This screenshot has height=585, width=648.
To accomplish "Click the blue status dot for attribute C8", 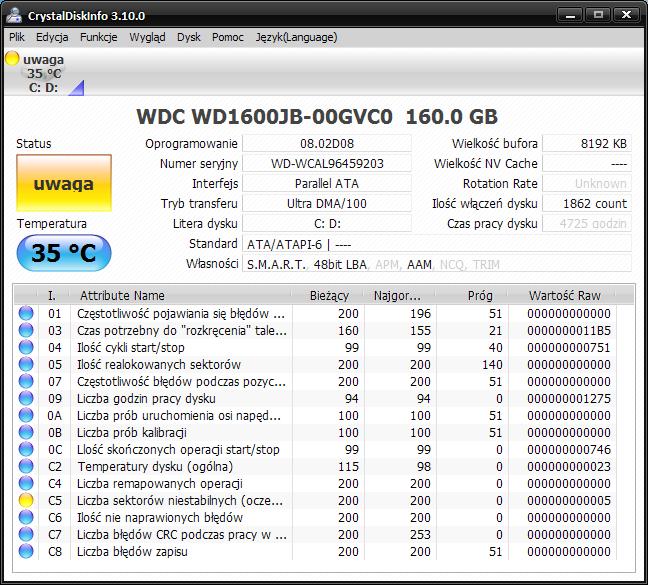I will click(26, 551).
